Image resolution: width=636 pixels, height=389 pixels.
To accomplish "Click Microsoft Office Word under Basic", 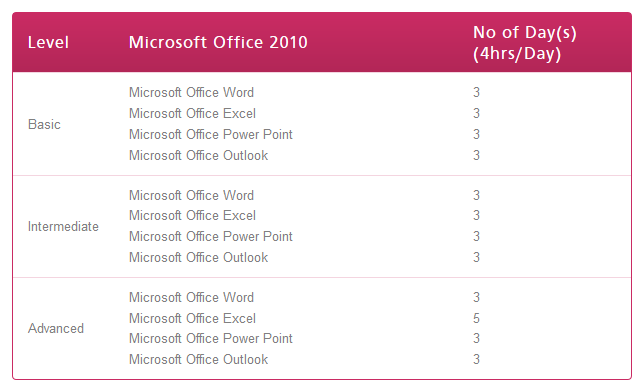I will pyautogui.click(x=191, y=92).
